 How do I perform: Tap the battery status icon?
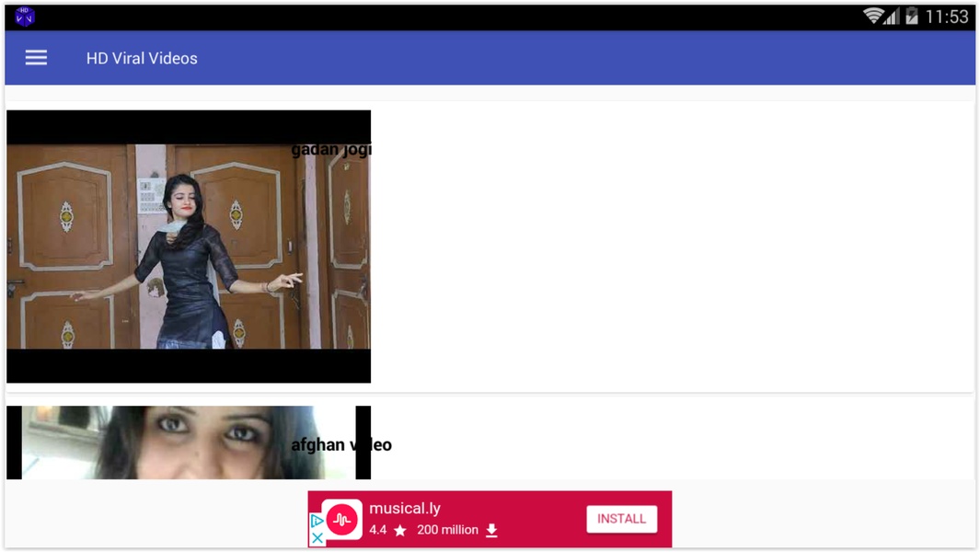point(911,16)
